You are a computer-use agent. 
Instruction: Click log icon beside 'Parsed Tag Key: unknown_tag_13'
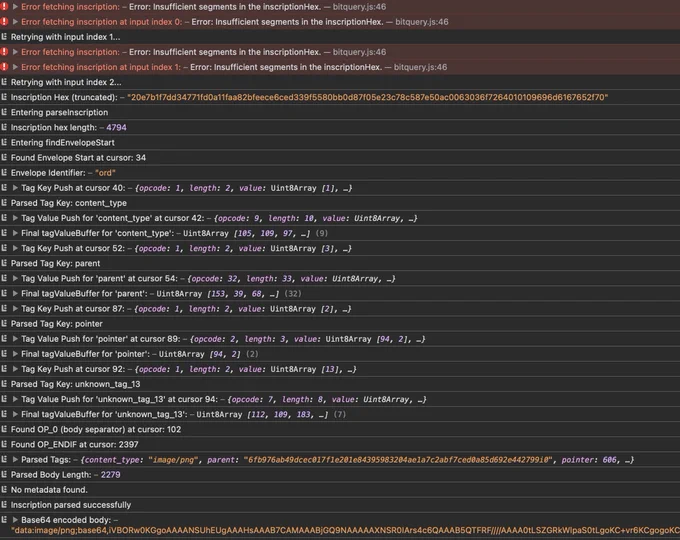pyautogui.click(x=4, y=384)
